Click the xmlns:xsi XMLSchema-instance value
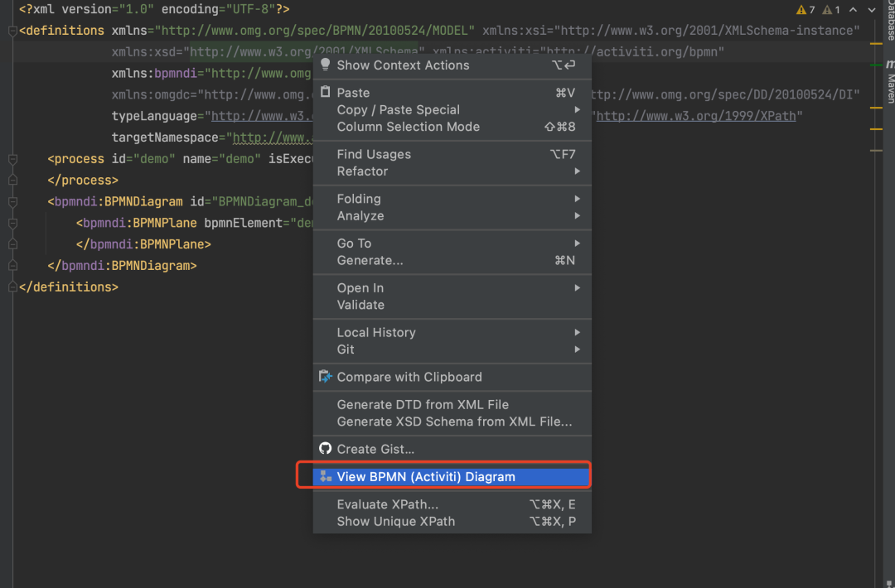Image resolution: width=895 pixels, height=588 pixels. (x=707, y=30)
